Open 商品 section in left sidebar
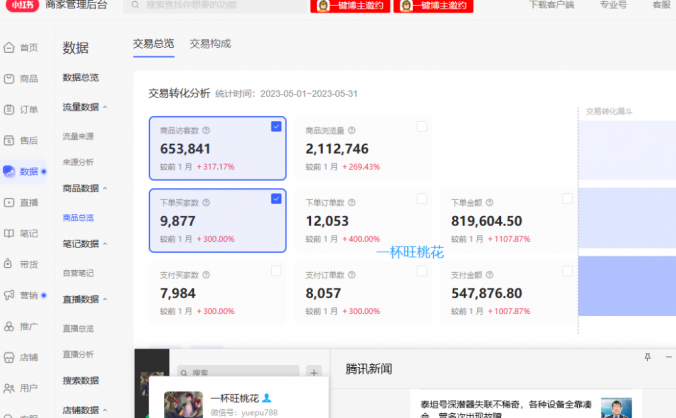Screen dimensions: 676x418 [21, 79]
